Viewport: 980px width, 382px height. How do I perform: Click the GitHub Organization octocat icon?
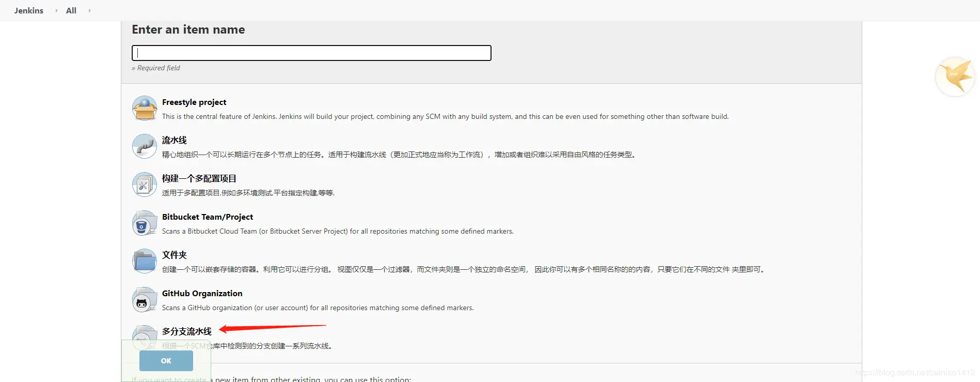click(x=145, y=299)
